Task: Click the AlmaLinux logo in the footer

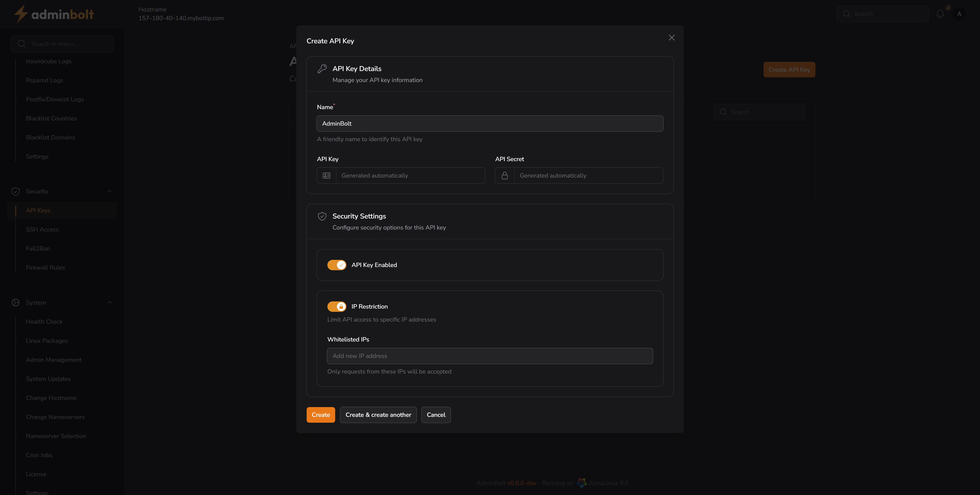Action: (582, 482)
